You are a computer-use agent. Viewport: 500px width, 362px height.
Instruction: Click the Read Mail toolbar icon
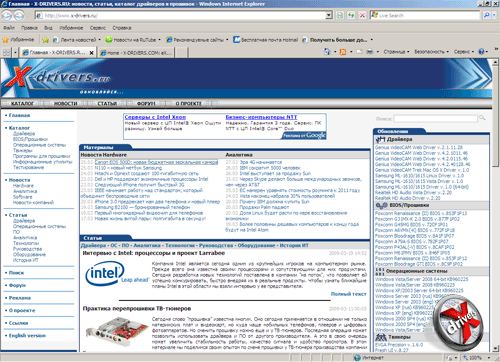[x=359, y=52]
